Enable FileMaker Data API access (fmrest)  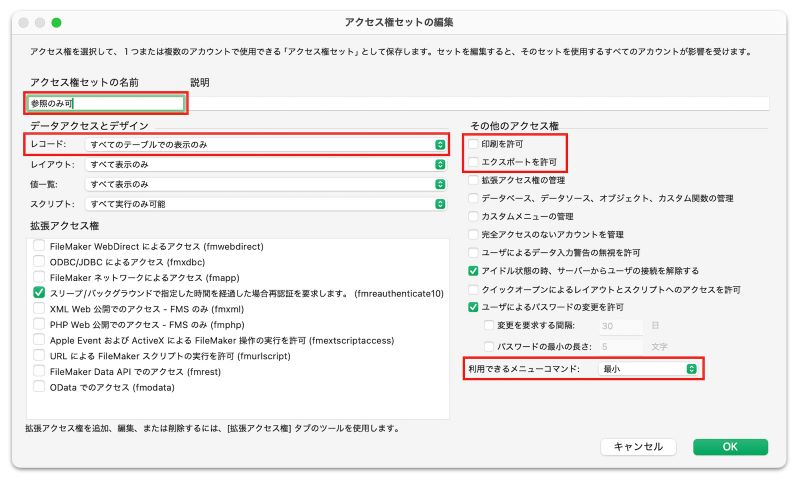(39, 371)
